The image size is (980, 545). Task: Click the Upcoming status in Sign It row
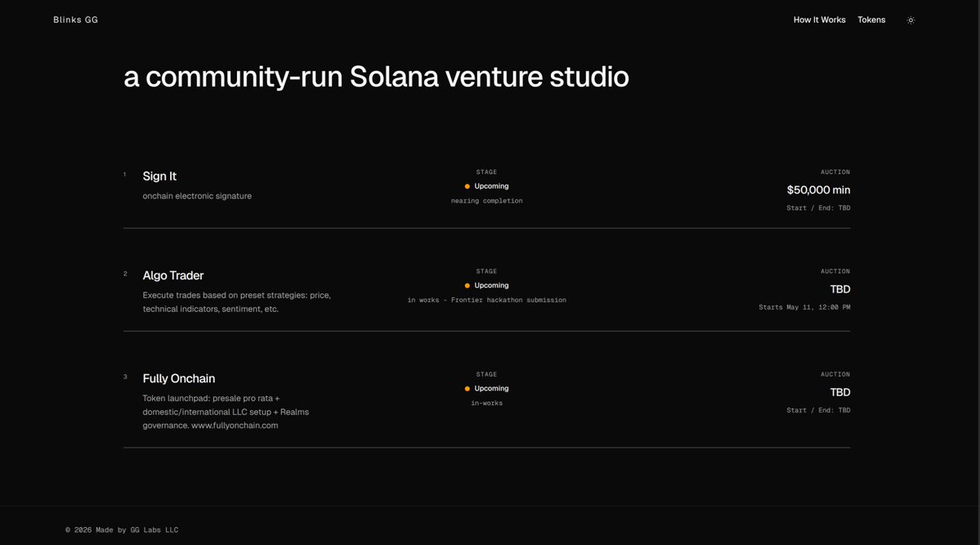[x=491, y=186]
